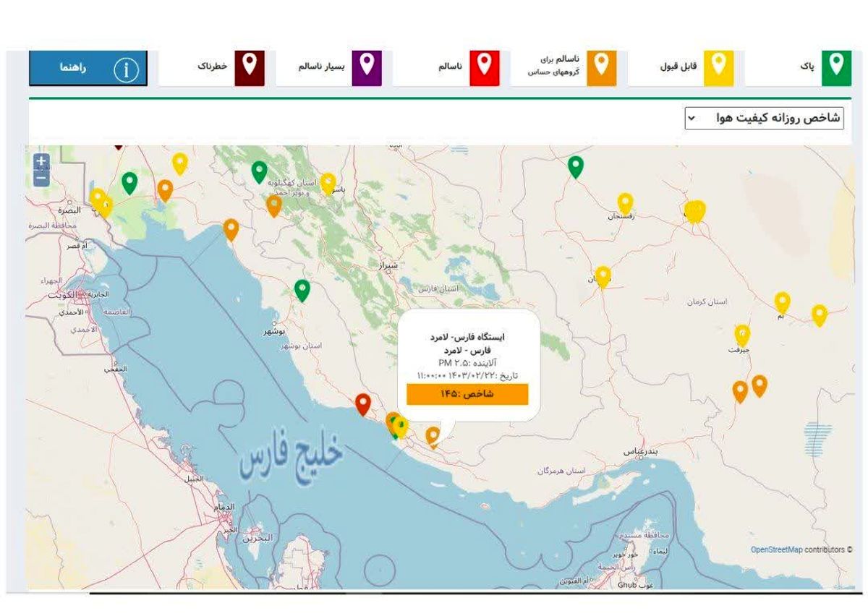This screenshot has width=868, height=616.
Task: Click the dark red خطرناک legend pin icon
Action: [x=250, y=68]
